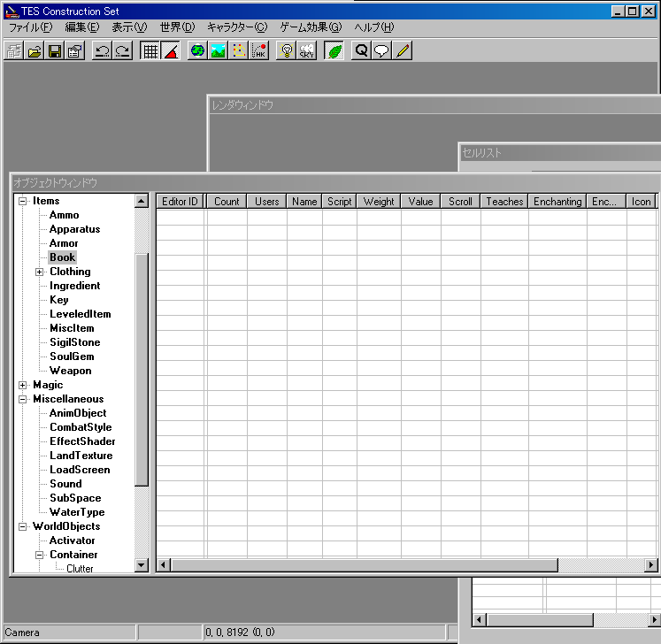661x644 pixels.
Task: Click the undo arrow toolbar icon
Action: (x=102, y=51)
